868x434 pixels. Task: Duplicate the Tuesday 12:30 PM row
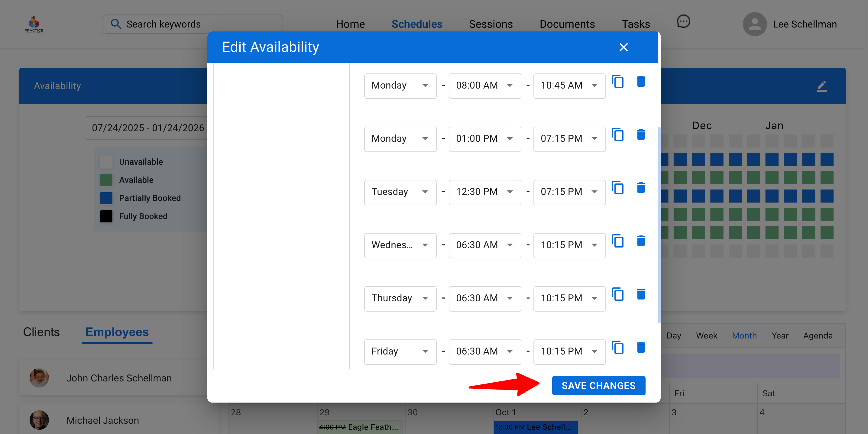618,188
